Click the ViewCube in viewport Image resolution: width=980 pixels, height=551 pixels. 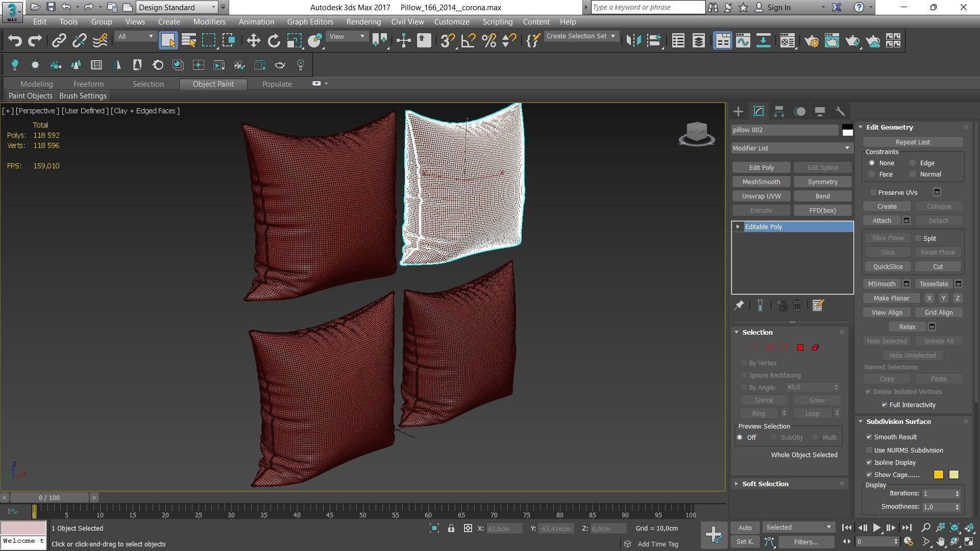click(697, 134)
